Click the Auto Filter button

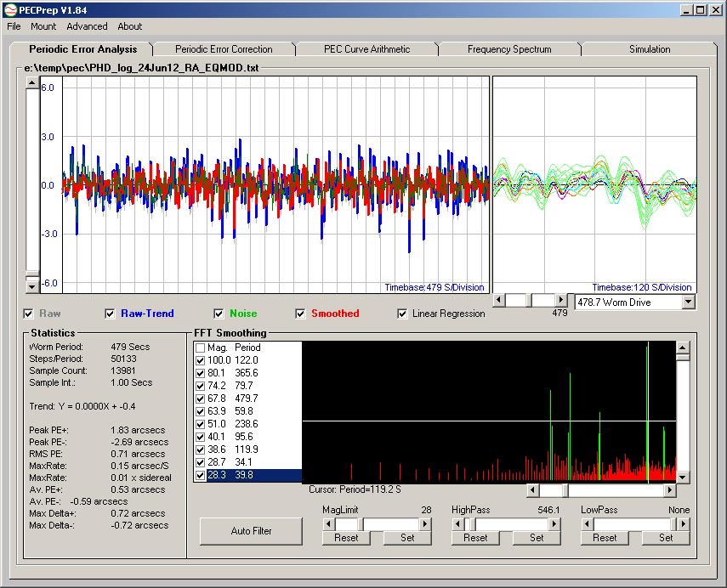[251, 531]
